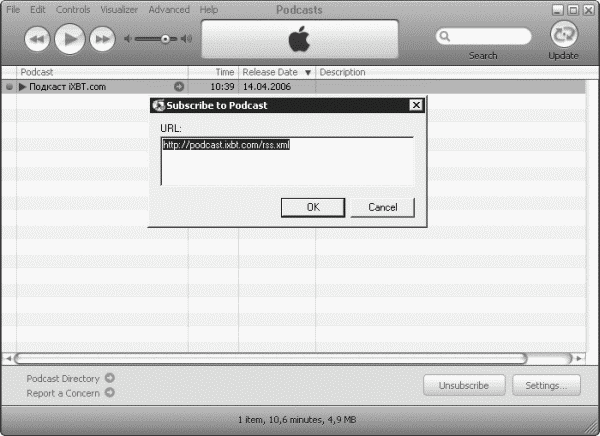
Task: Open podcast Settings button
Action: 546,385
